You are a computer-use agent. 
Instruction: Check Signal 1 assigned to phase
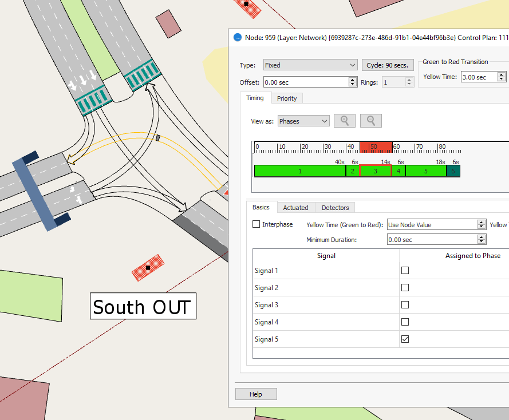coord(405,270)
